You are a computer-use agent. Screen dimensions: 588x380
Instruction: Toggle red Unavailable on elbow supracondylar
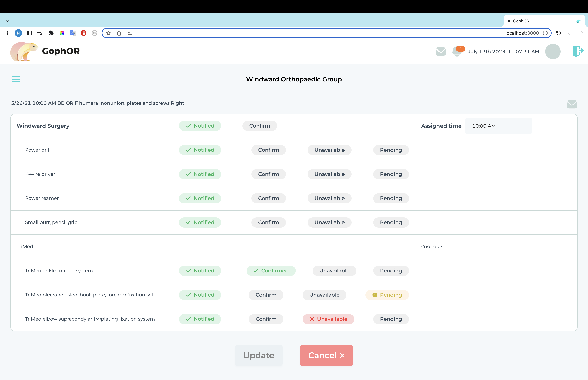[328, 319]
